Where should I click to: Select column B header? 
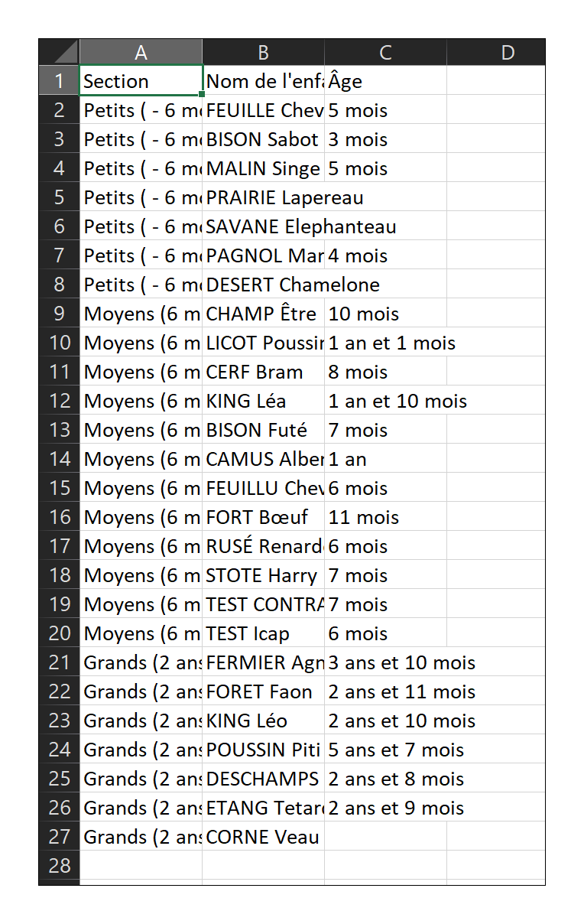click(263, 52)
